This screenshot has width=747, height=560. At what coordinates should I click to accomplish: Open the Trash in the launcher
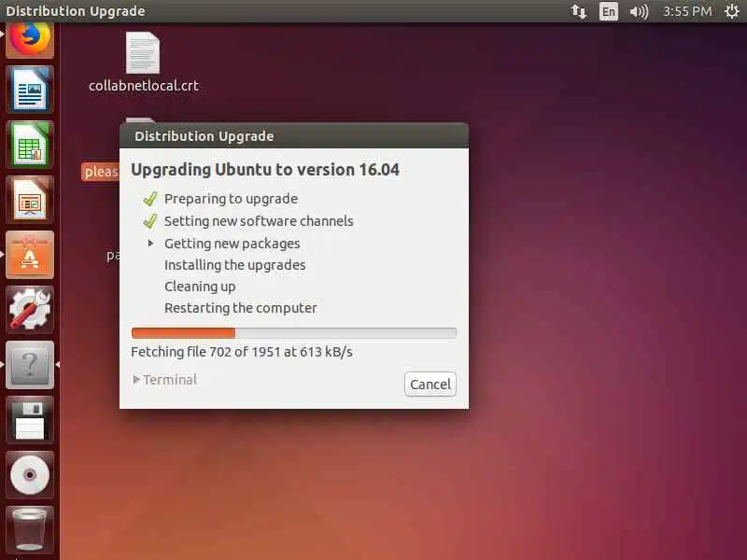[x=30, y=529]
